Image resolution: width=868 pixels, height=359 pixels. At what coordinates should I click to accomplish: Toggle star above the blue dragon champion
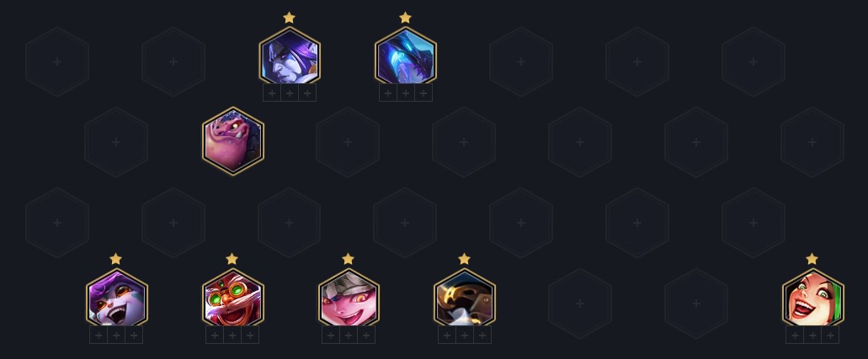click(x=405, y=18)
